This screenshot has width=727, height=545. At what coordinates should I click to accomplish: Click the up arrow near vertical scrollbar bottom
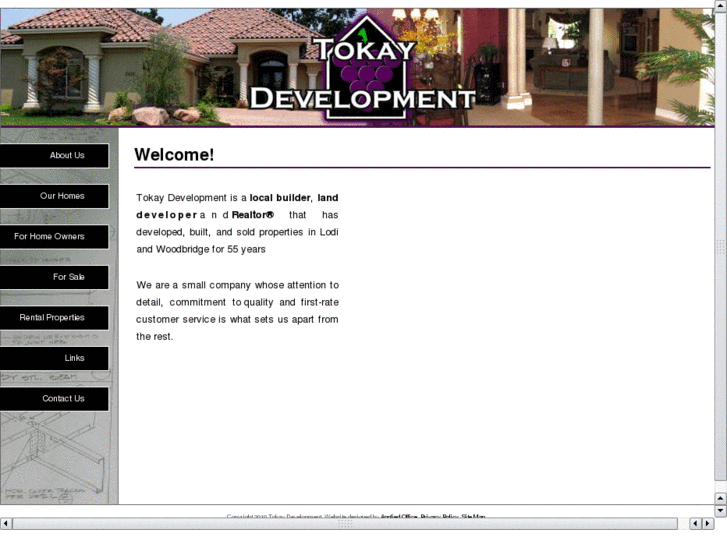(721, 498)
